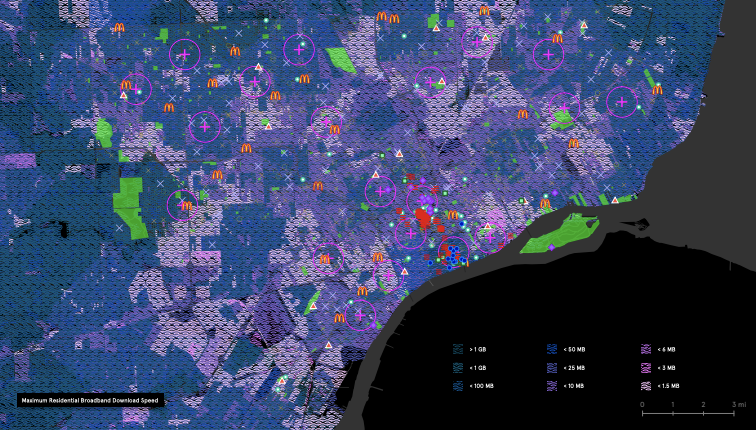This screenshot has width=756, height=430.
Task: Click the '< 3 MB' legend label text
Action: click(667, 368)
